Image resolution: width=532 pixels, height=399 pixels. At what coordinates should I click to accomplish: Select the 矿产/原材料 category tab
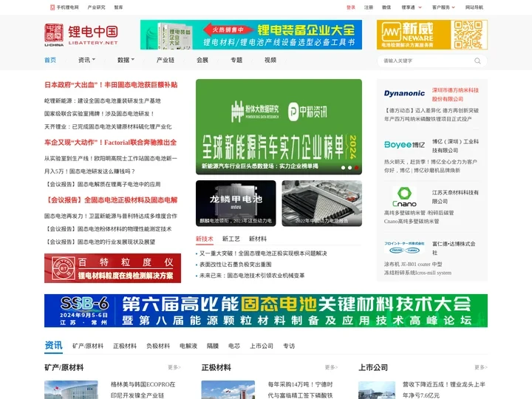[88, 346]
